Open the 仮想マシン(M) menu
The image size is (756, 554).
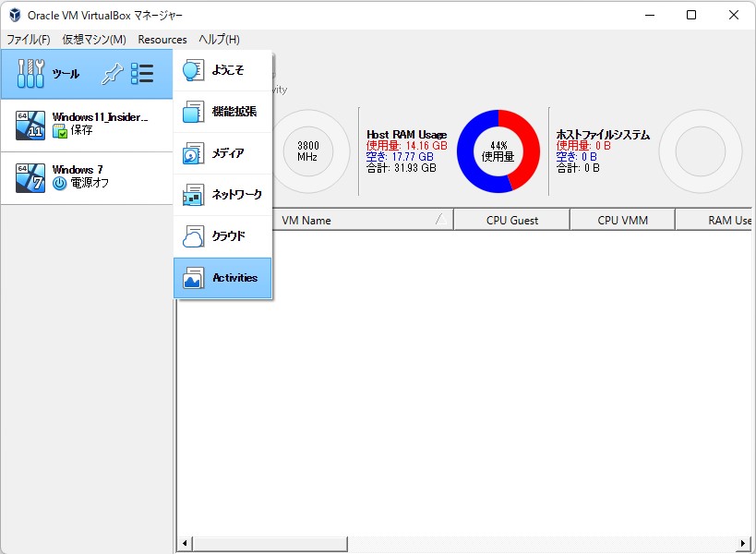pyautogui.click(x=94, y=40)
